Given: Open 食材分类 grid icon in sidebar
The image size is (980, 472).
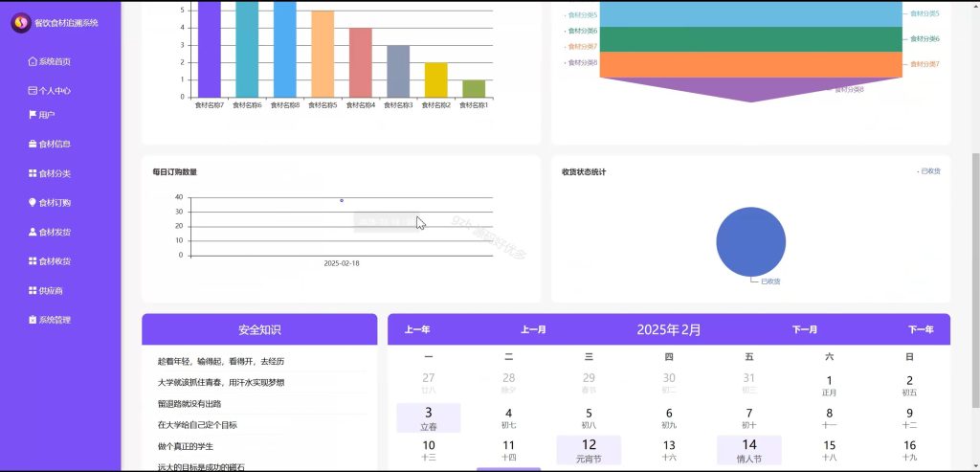Looking at the screenshot, I should (x=33, y=173).
